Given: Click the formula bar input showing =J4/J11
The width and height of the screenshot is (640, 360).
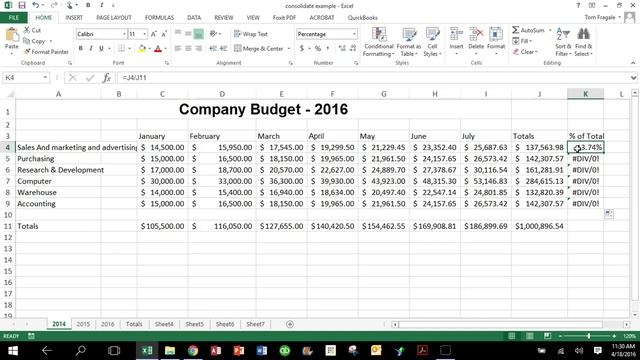Looking at the screenshot, I should click(373, 78).
